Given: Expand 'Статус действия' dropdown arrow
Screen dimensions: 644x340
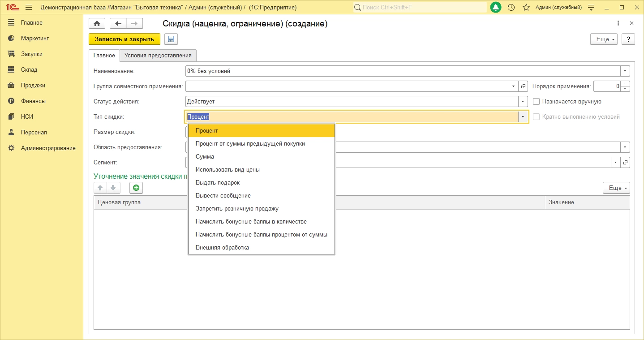Looking at the screenshot, I should click(523, 102).
